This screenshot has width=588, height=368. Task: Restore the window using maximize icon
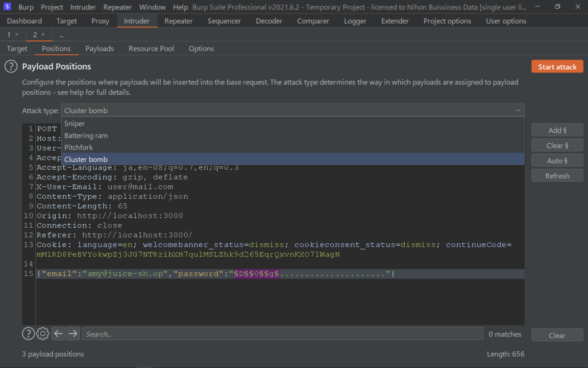[x=557, y=7]
